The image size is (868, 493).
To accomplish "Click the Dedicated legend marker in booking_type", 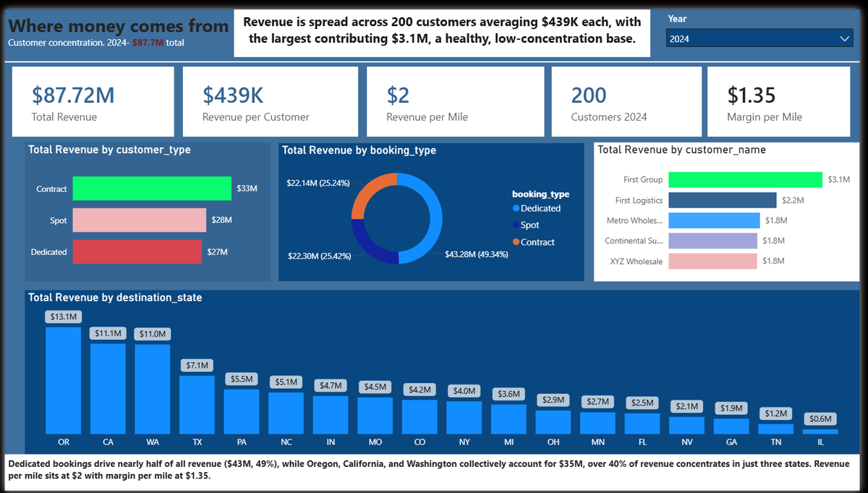I will coord(516,208).
